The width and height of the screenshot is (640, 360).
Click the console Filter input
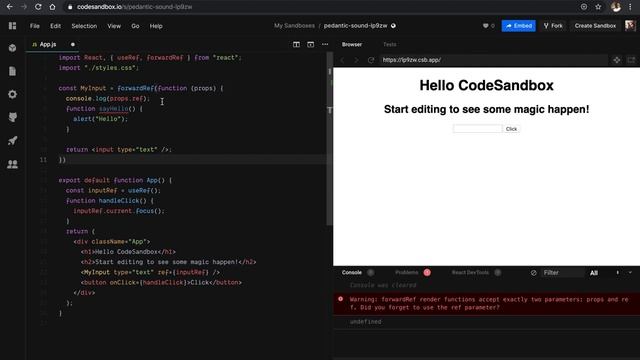tap(562, 273)
